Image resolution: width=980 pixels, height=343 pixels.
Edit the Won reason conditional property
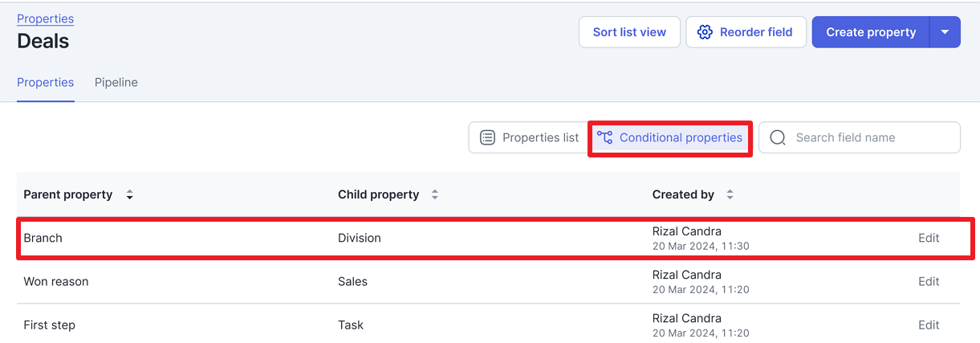(929, 281)
